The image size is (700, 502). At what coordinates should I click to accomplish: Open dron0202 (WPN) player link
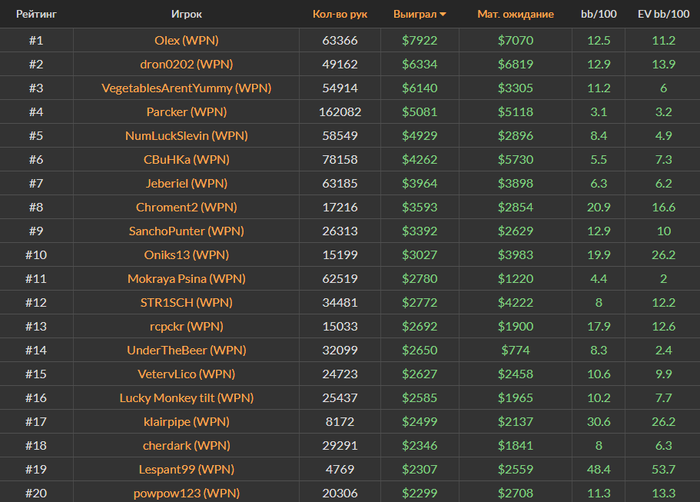tap(187, 64)
